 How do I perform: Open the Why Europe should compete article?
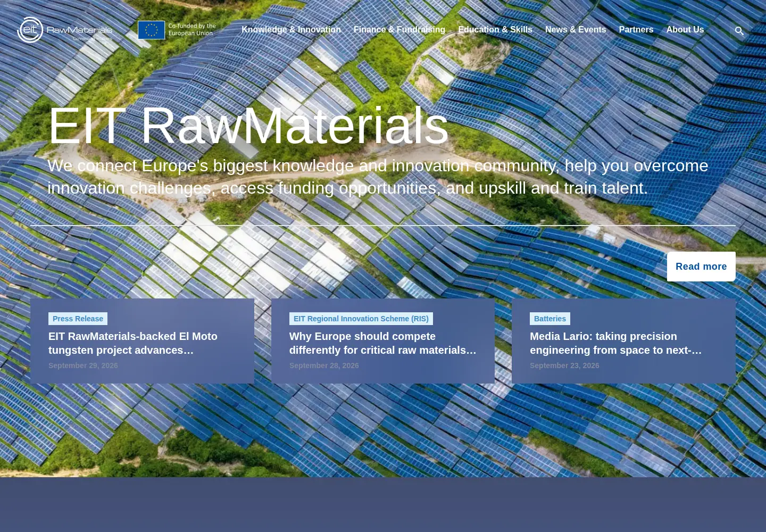[x=383, y=343]
